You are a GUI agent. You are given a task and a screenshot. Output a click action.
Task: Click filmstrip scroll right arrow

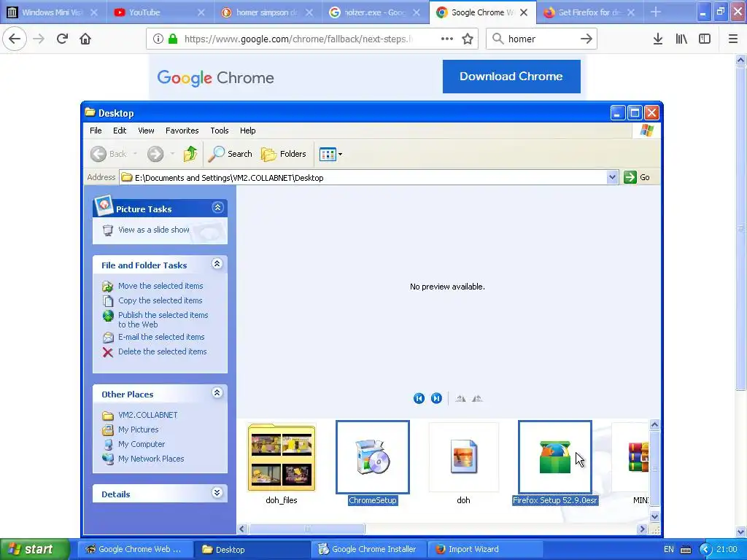(x=642, y=529)
